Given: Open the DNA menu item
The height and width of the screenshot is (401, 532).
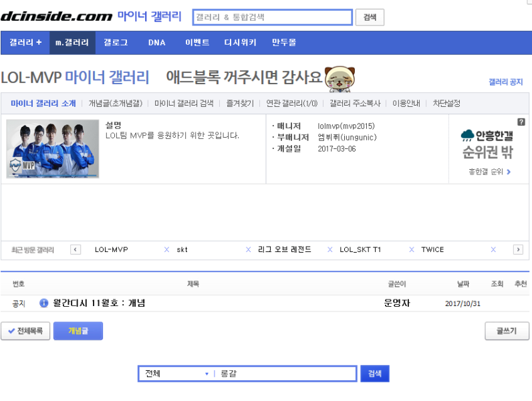Looking at the screenshot, I should (157, 42).
